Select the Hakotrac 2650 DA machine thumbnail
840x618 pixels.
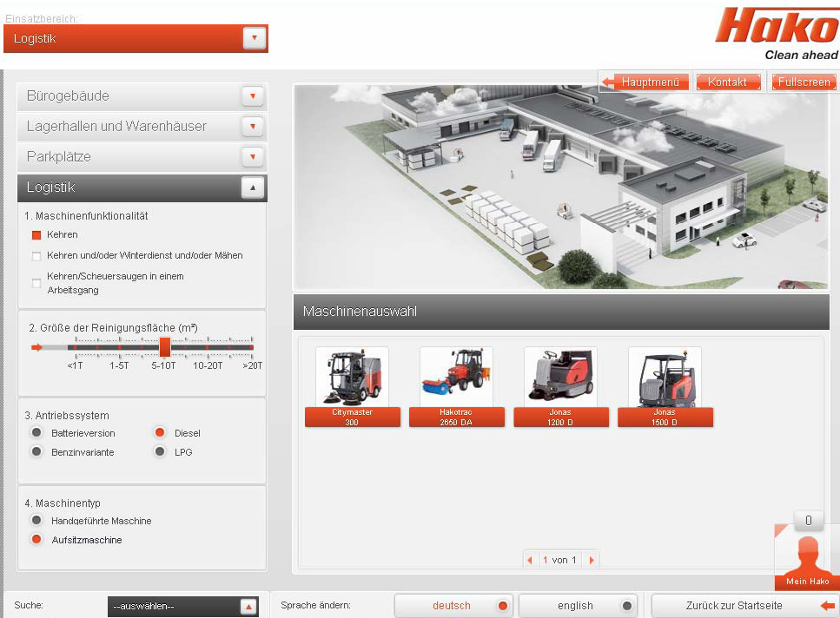click(456, 386)
